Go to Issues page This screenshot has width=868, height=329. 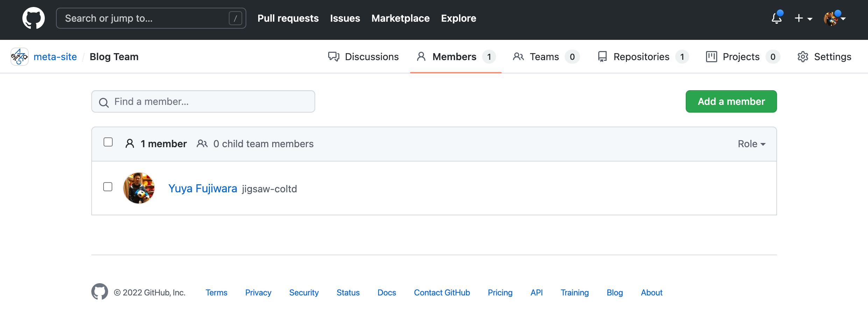click(x=345, y=18)
